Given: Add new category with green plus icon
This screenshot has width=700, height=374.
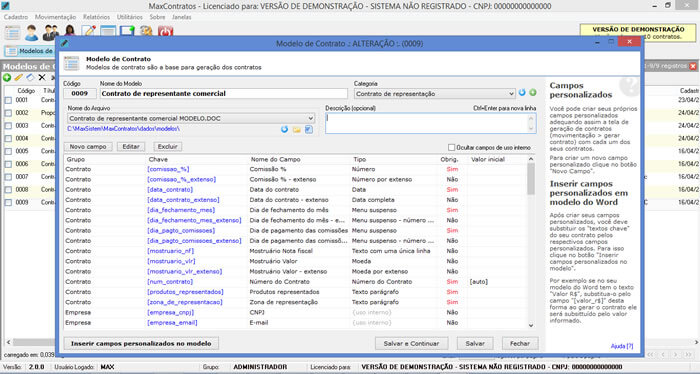Looking at the screenshot, I should pyautogui.click(x=533, y=93).
